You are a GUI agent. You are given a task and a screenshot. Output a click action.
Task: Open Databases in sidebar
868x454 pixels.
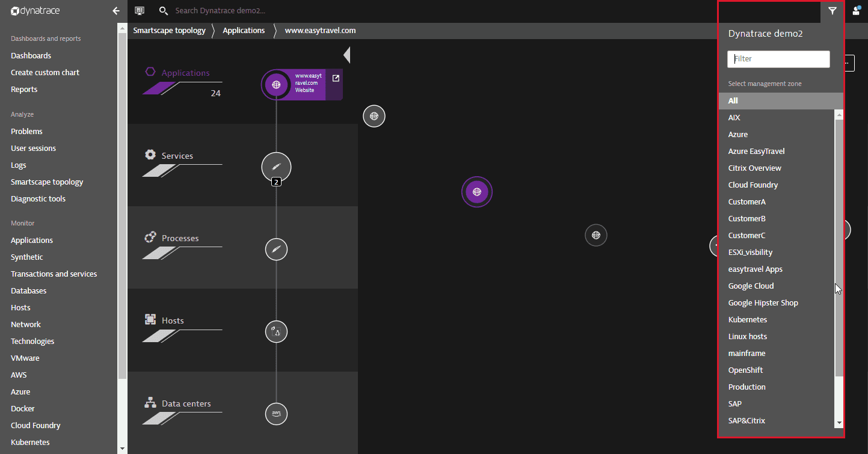pos(28,291)
